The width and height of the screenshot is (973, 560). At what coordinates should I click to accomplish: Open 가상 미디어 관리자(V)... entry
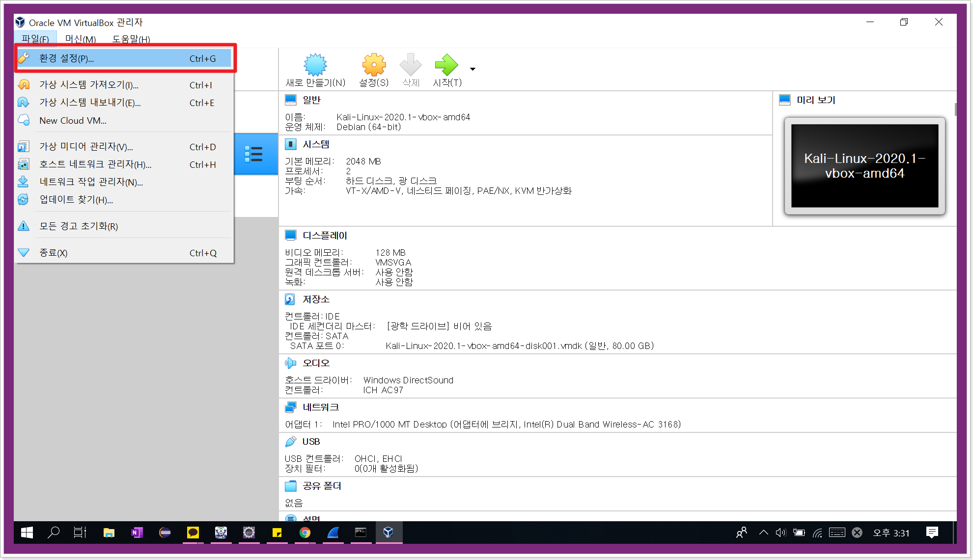(86, 147)
